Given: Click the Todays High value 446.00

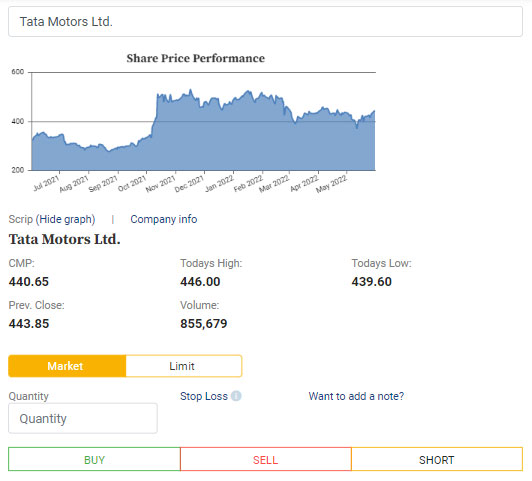Looking at the screenshot, I should [200, 282].
